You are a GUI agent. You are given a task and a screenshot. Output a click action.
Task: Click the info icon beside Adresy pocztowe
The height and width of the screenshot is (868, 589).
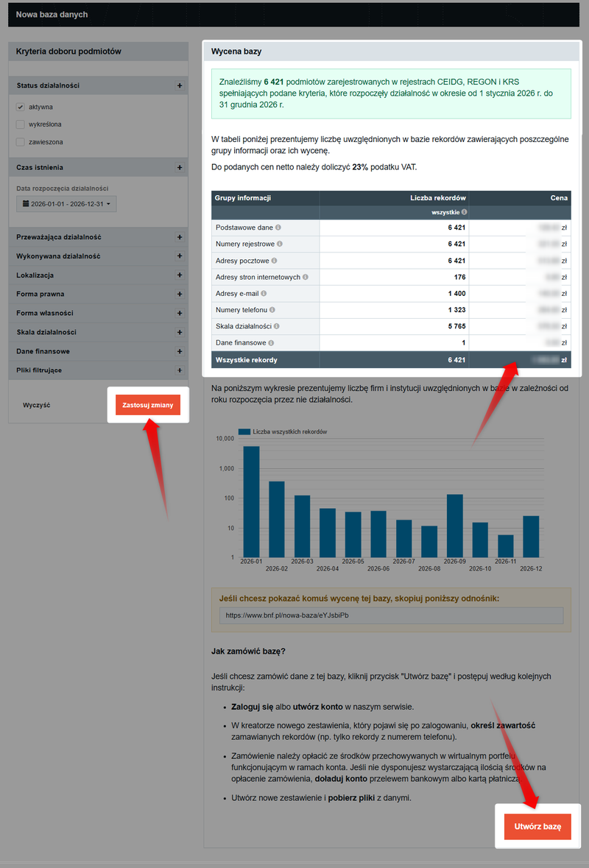[274, 261]
